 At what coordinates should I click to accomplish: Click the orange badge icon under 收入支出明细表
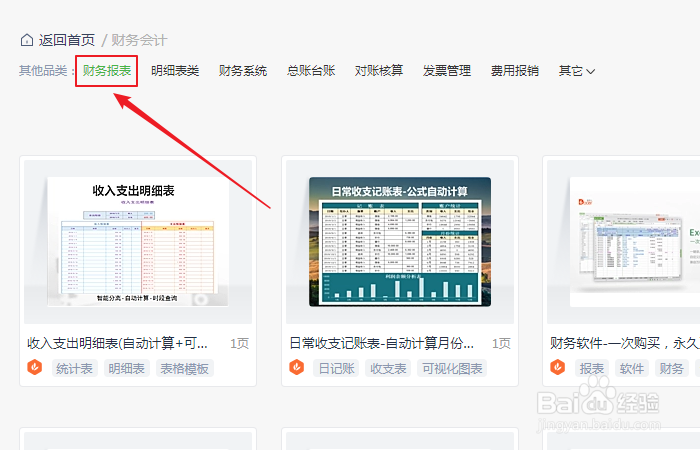35,368
